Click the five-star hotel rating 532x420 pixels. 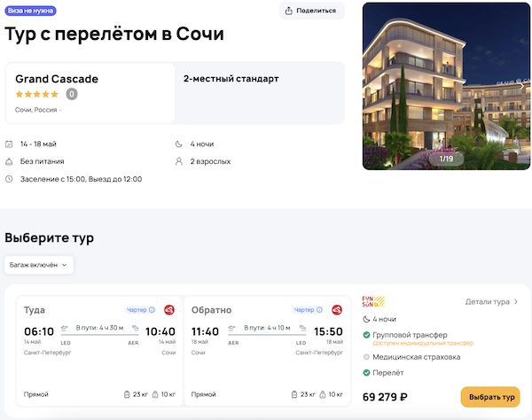[37, 94]
